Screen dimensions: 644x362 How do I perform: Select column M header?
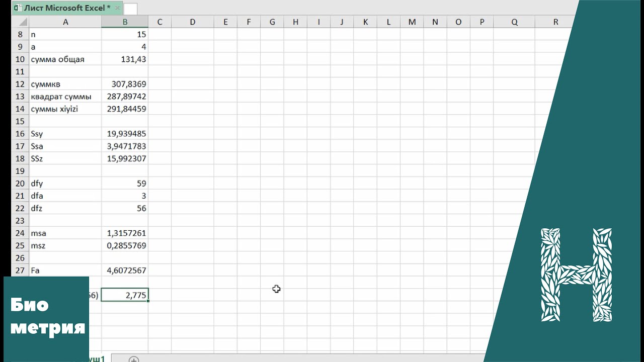(x=412, y=22)
